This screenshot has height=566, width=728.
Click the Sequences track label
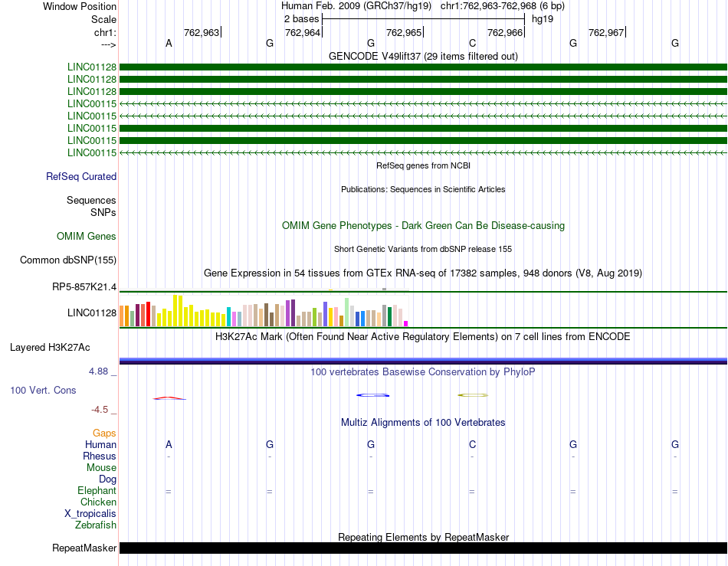pos(91,200)
